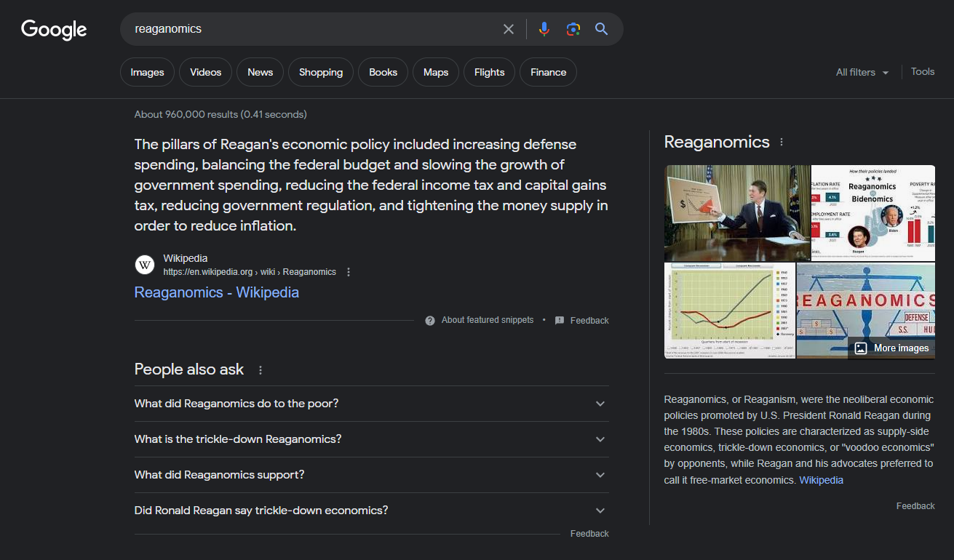The image size is (954, 560).
Task: Click the People also ask heading
Action: 189,369
